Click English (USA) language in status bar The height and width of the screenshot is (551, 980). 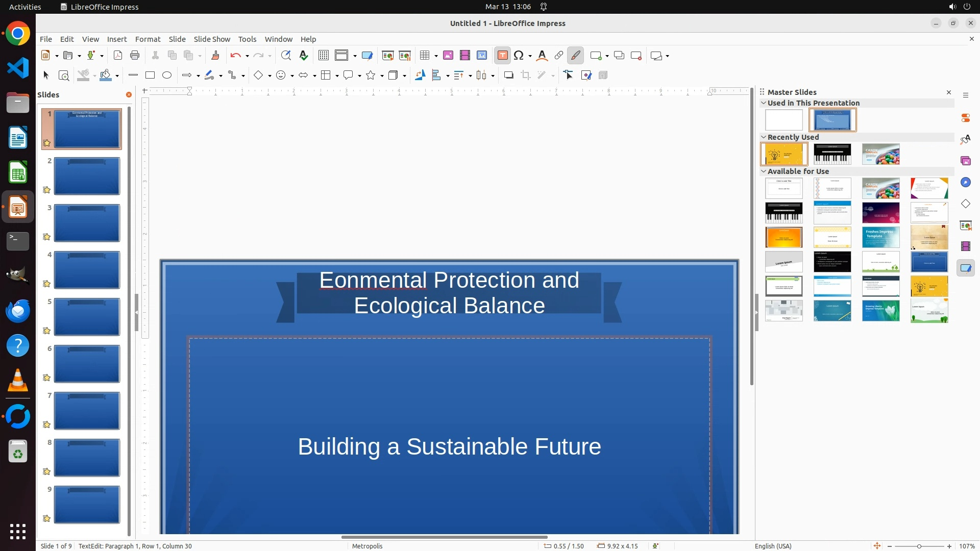(773, 546)
